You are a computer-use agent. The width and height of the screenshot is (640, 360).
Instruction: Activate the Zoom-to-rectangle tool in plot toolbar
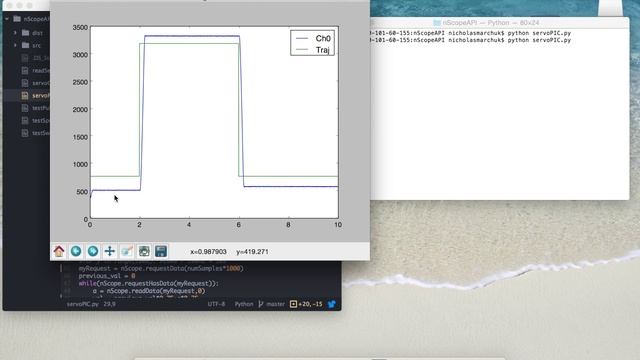(x=127, y=251)
